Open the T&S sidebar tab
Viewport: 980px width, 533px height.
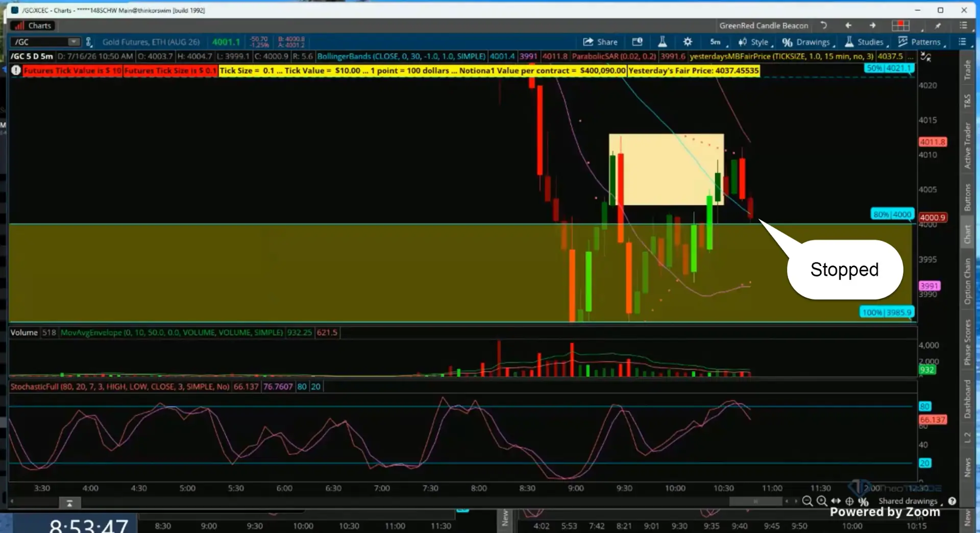(x=967, y=101)
